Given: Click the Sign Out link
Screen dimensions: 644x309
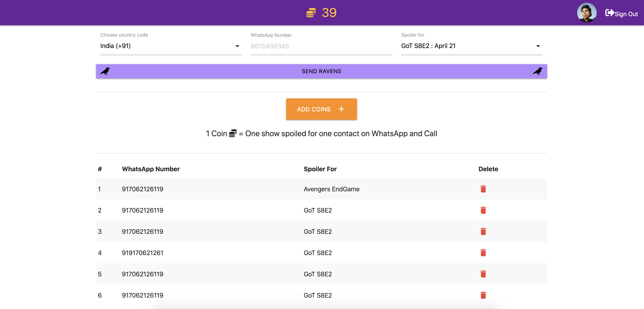Looking at the screenshot, I should coord(626,14).
